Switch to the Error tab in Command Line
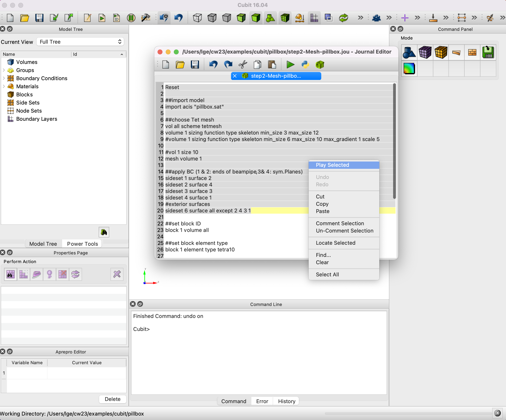This screenshot has width=506, height=420. 262,401
